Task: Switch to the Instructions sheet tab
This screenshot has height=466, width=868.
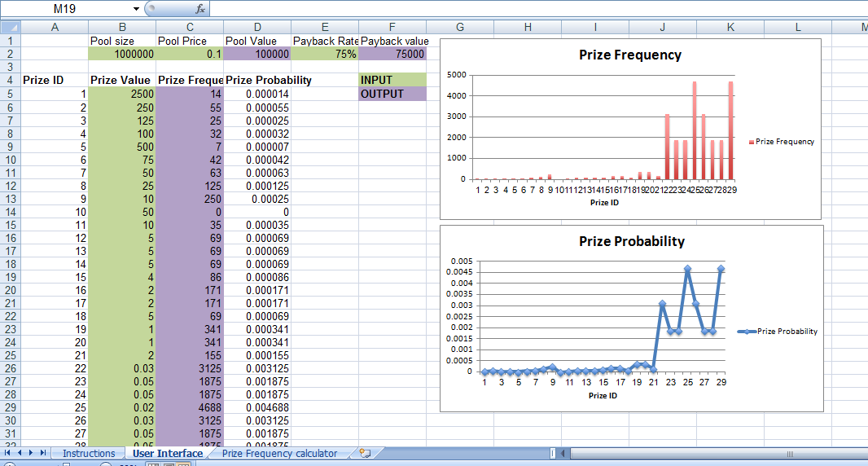Action: pos(89,453)
